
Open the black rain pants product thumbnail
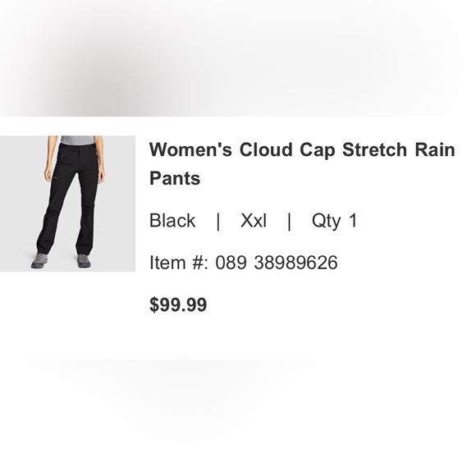click(x=67, y=204)
